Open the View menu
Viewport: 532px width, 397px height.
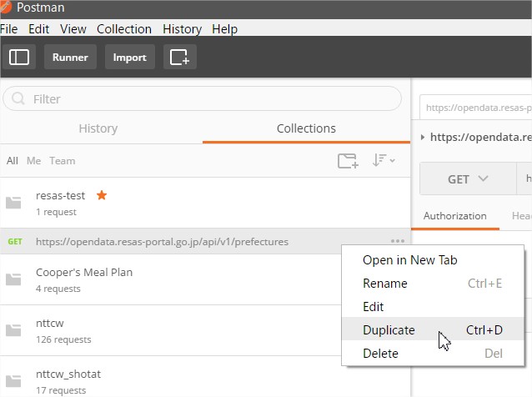coord(73,29)
